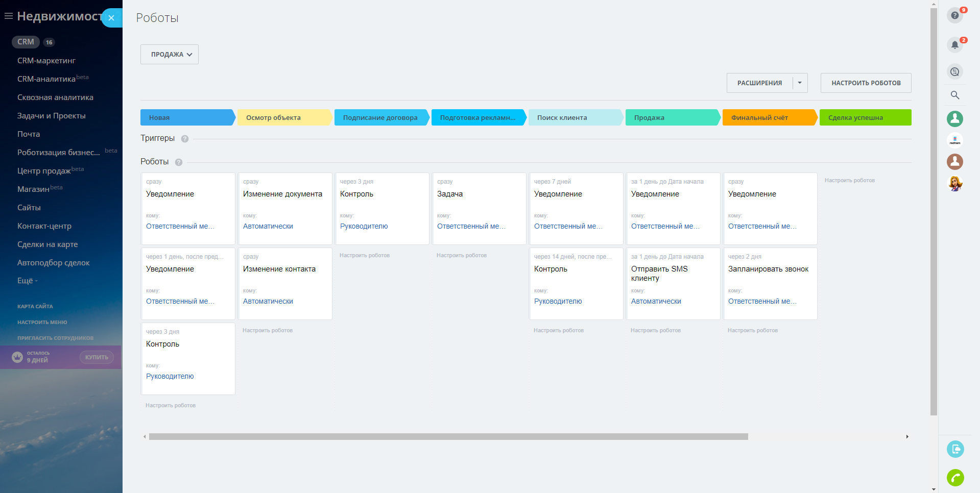Open the hamburger main menu

(x=9, y=16)
